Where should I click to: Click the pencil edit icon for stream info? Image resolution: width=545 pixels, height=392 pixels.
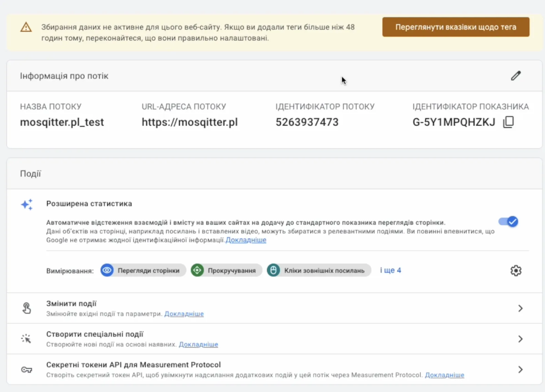point(516,76)
